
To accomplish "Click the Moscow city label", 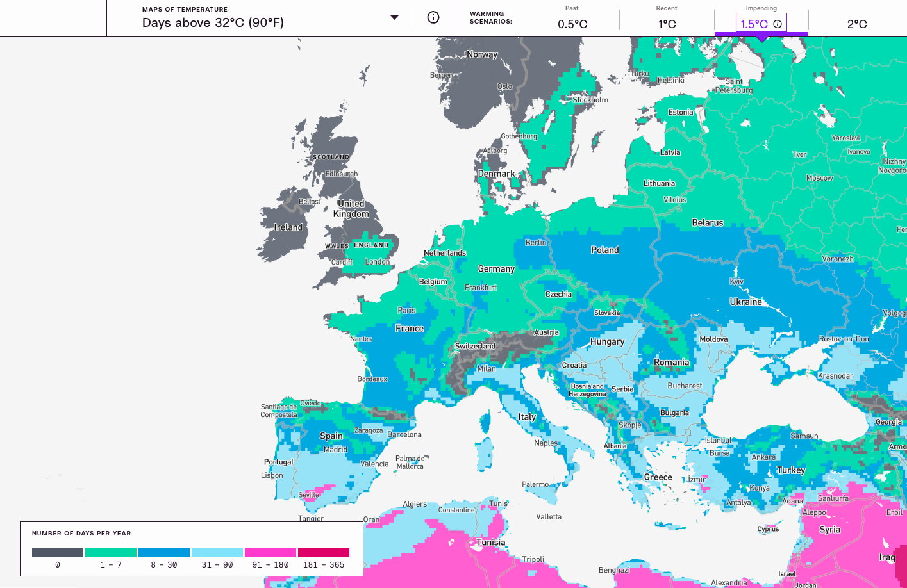I will [819, 178].
